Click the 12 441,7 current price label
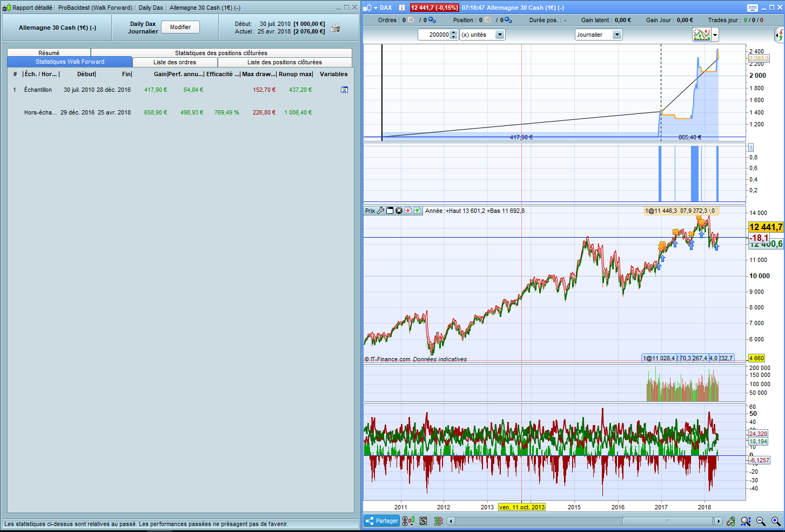 click(x=766, y=227)
